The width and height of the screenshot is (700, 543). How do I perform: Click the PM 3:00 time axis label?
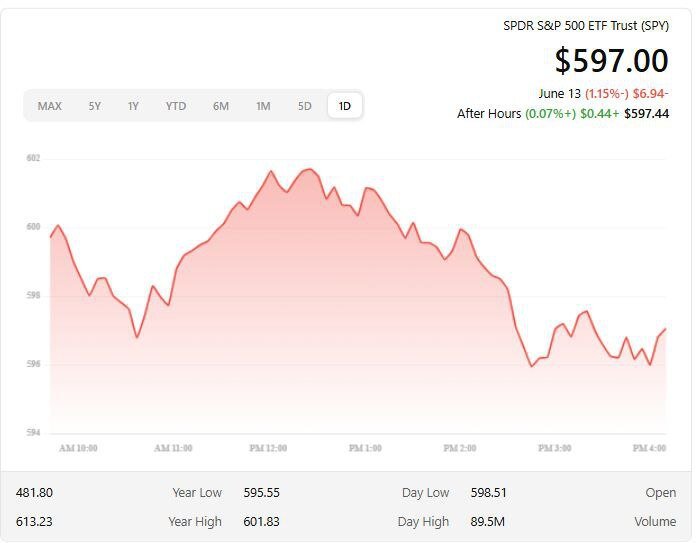(554, 449)
